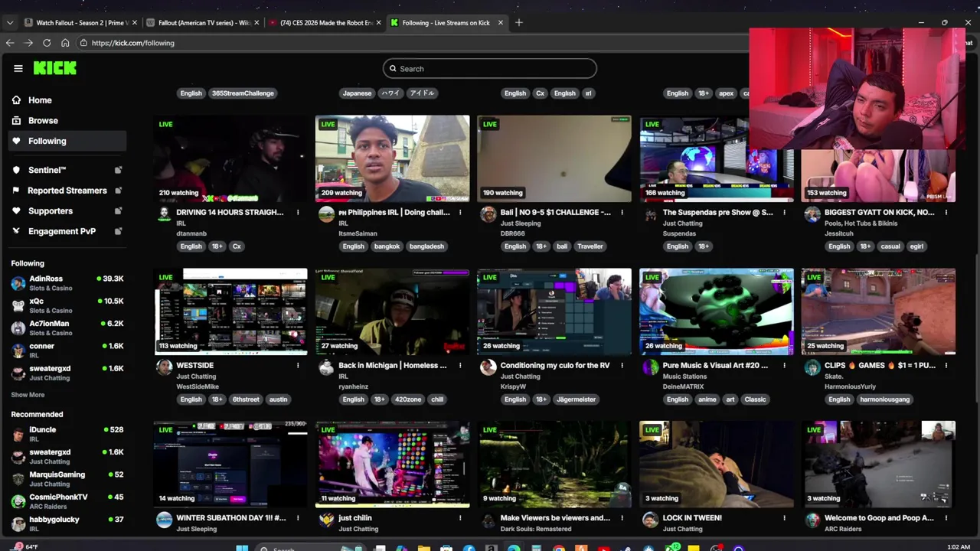Switch to Fallout American TV series tab

pos(203,23)
